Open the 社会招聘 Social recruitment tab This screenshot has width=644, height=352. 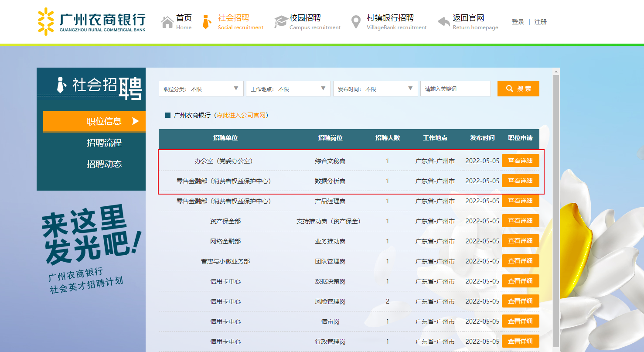click(x=233, y=22)
